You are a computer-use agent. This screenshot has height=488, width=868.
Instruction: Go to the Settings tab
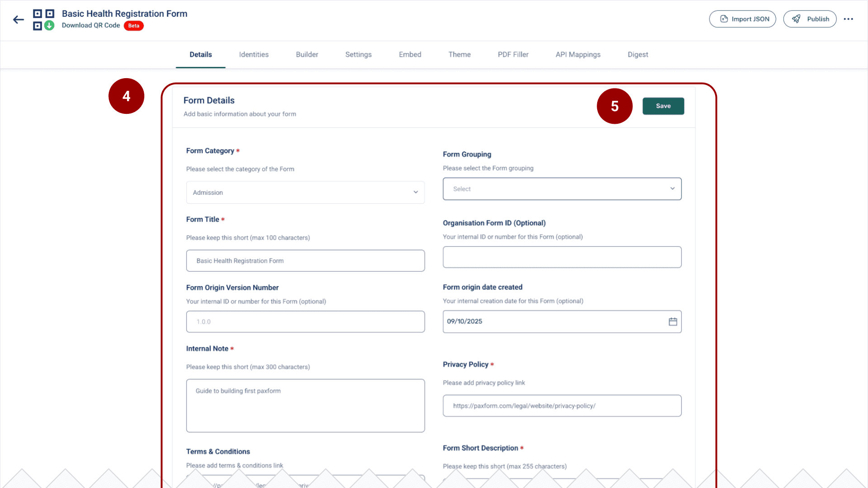[358, 55]
